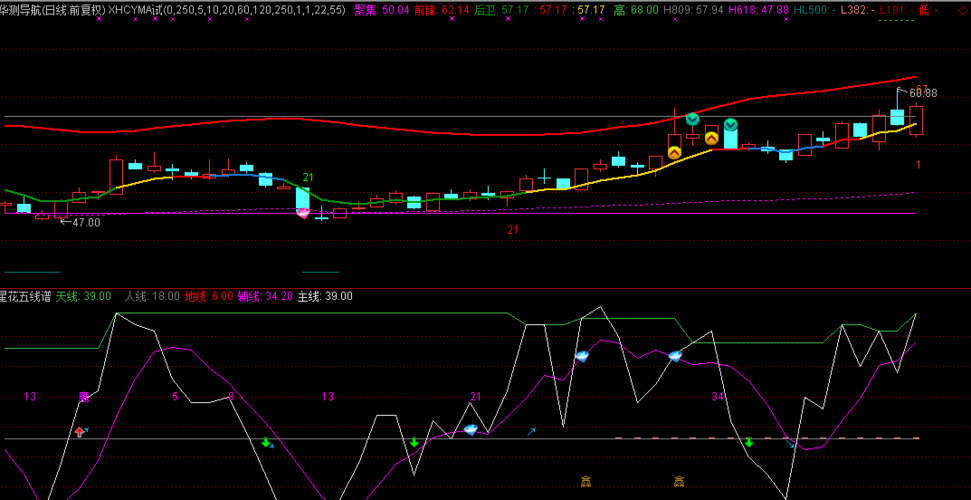Click the green 后卫: 57.17 value

click(502, 10)
